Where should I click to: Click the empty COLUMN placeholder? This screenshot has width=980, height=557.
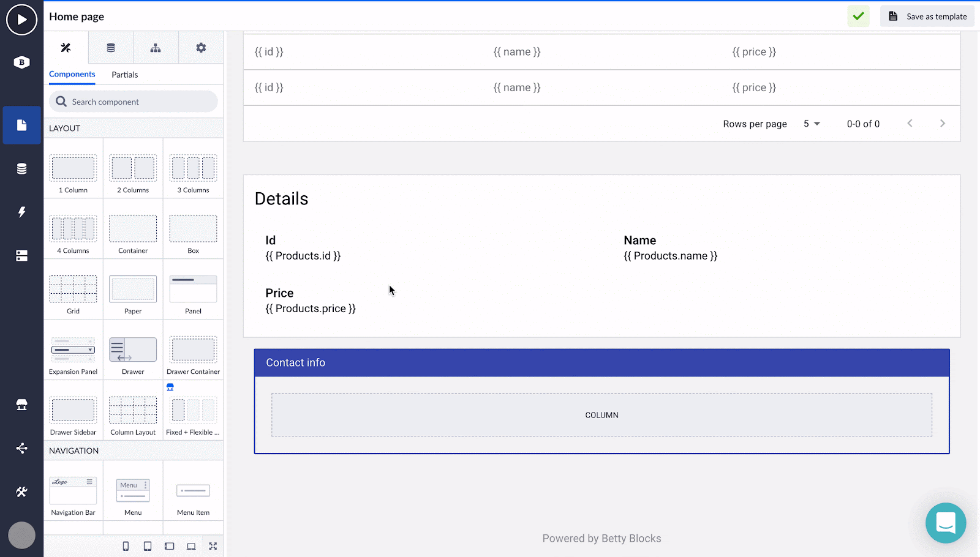(602, 415)
